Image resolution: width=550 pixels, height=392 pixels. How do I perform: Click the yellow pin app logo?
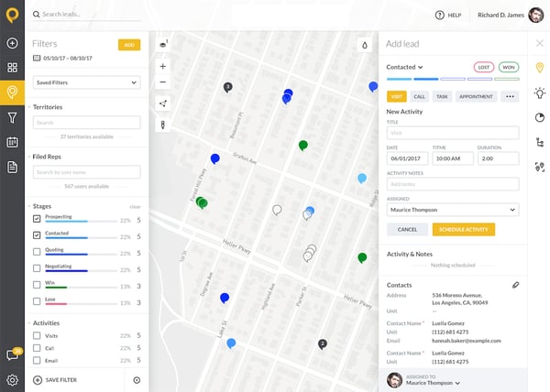[12, 15]
